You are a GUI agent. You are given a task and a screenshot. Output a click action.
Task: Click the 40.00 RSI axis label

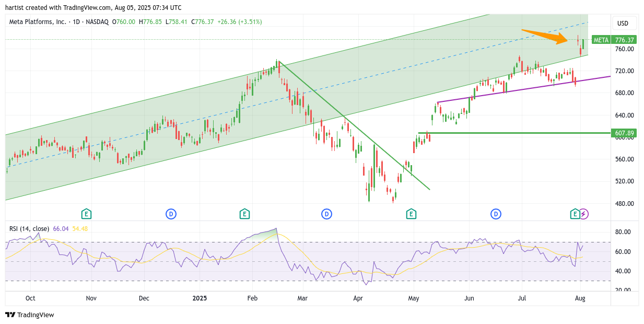point(623,271)
